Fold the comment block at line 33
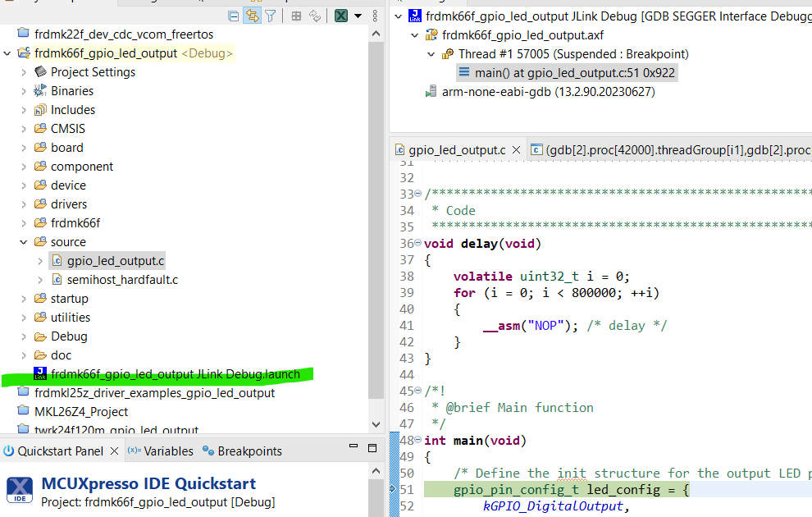This screenshot has width=812, height=517. (x=418, y=194)
